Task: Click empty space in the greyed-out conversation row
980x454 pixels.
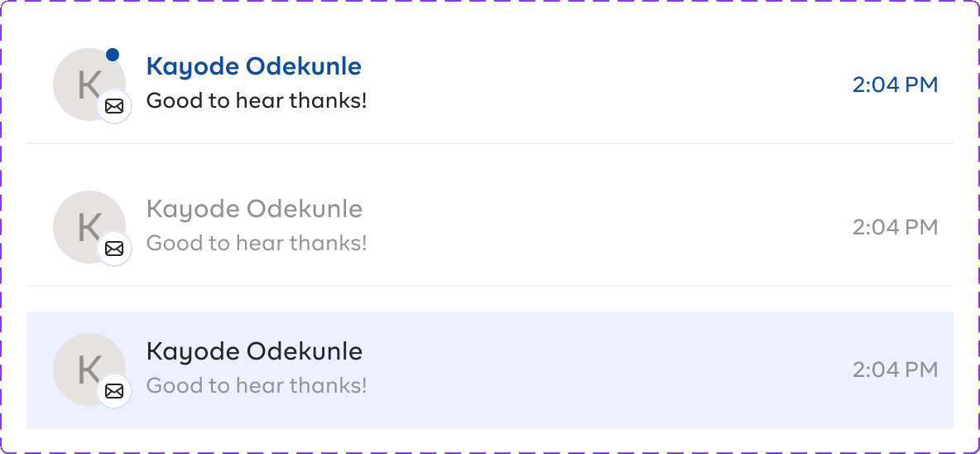Action: coord(604,227)
